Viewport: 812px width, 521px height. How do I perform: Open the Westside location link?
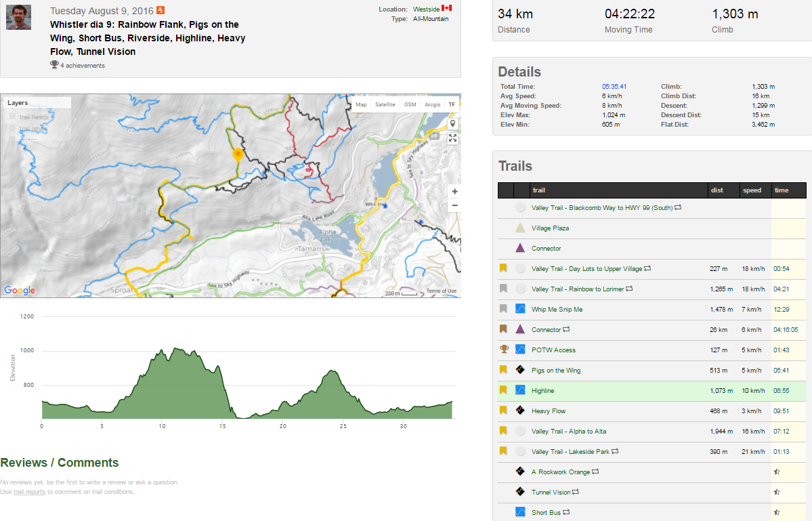426,9
